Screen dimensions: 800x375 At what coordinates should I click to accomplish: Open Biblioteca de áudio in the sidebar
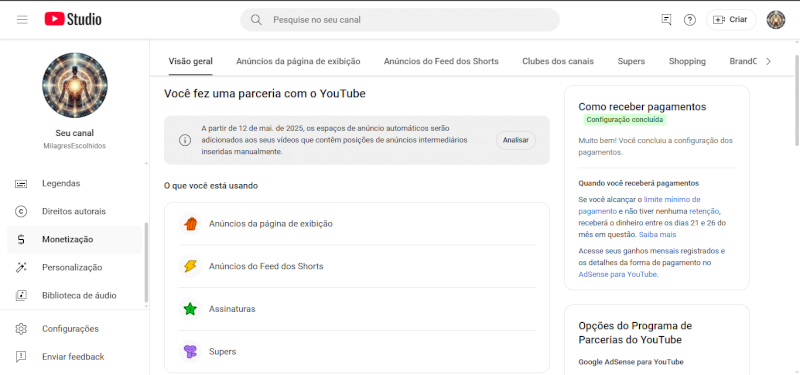pyautogui.click(x=74, y=295)
